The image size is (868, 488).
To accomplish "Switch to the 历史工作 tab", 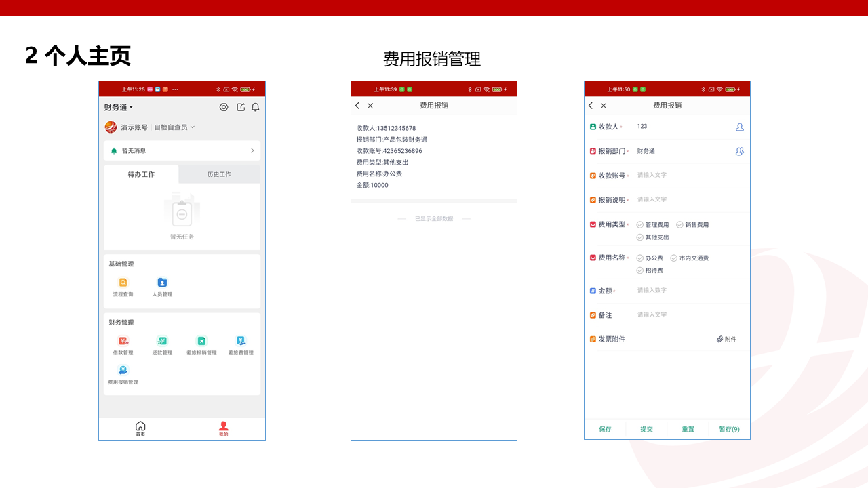I will point(219,174).
